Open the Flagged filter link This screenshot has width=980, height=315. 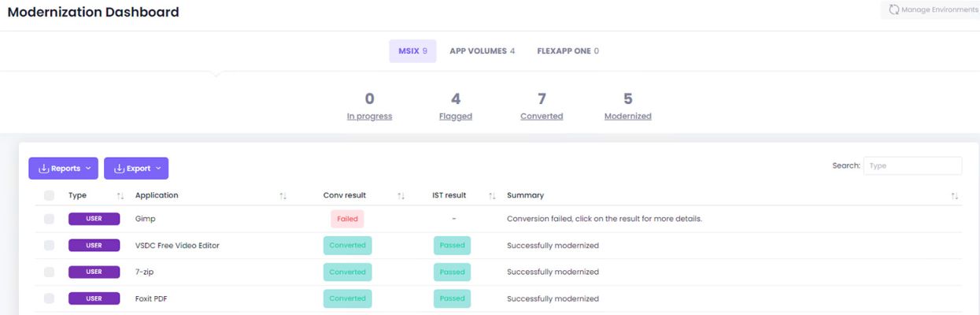point(456,116)
